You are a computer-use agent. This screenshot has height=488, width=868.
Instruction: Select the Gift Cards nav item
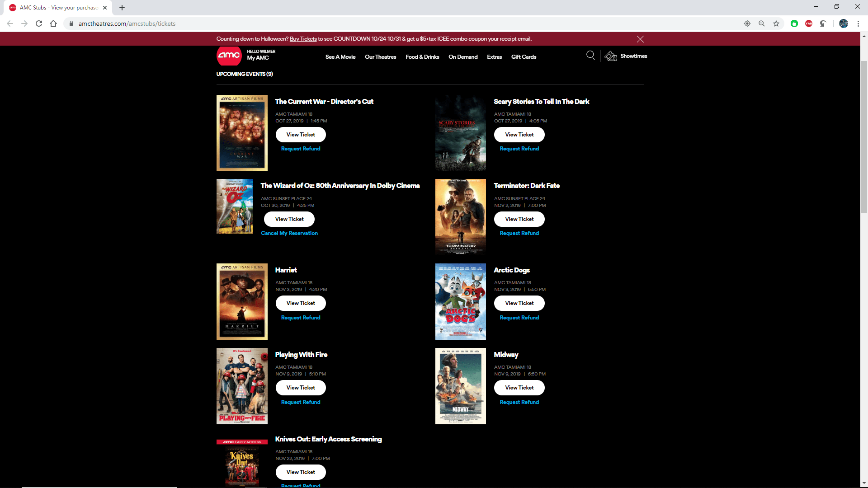click(524, 57)
